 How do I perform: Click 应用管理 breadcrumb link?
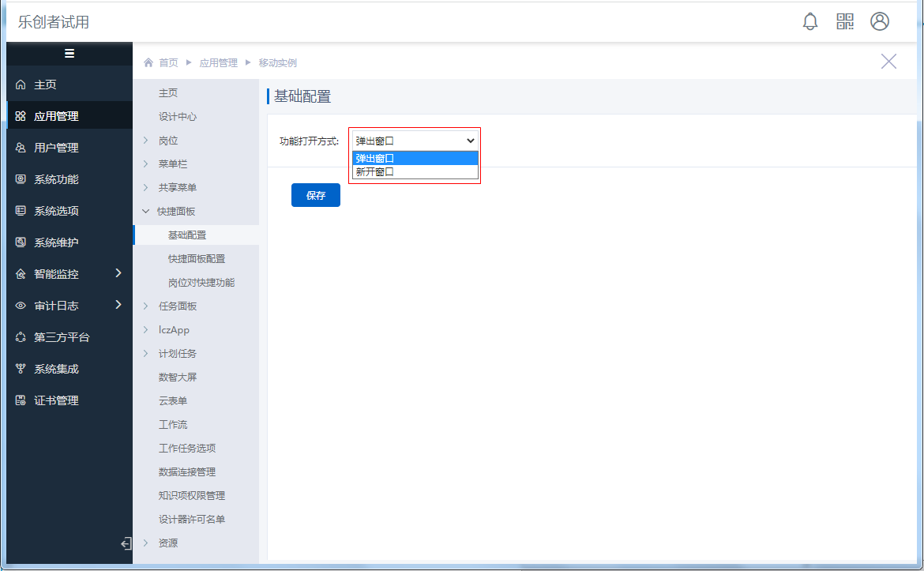pos(218,63)
